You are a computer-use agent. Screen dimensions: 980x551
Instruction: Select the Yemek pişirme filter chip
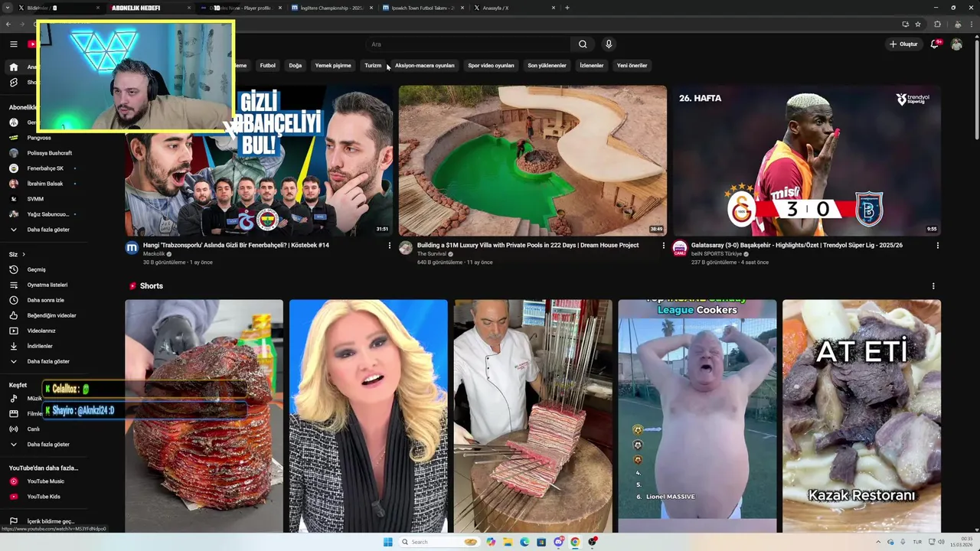point(333,66)
